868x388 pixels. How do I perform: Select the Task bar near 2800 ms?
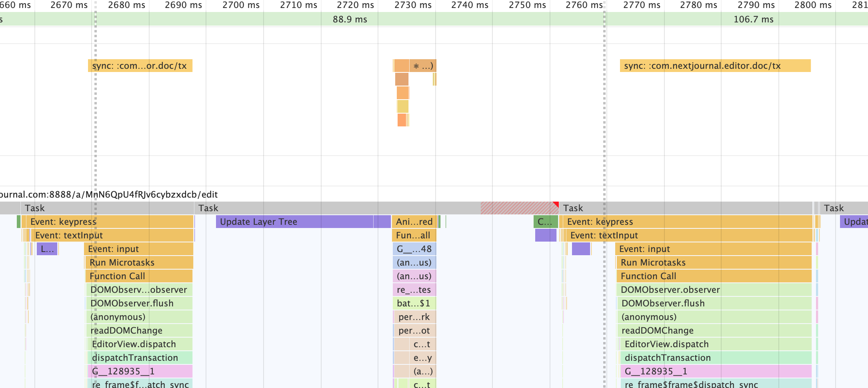pyautogui.click(x=844, y=208)
